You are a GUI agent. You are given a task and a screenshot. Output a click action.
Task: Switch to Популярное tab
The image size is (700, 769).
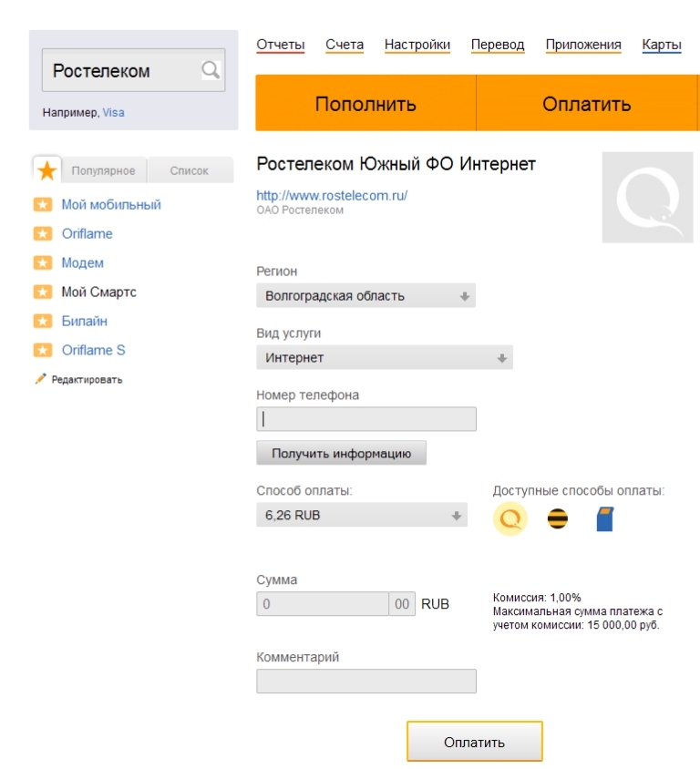[104, 170]
